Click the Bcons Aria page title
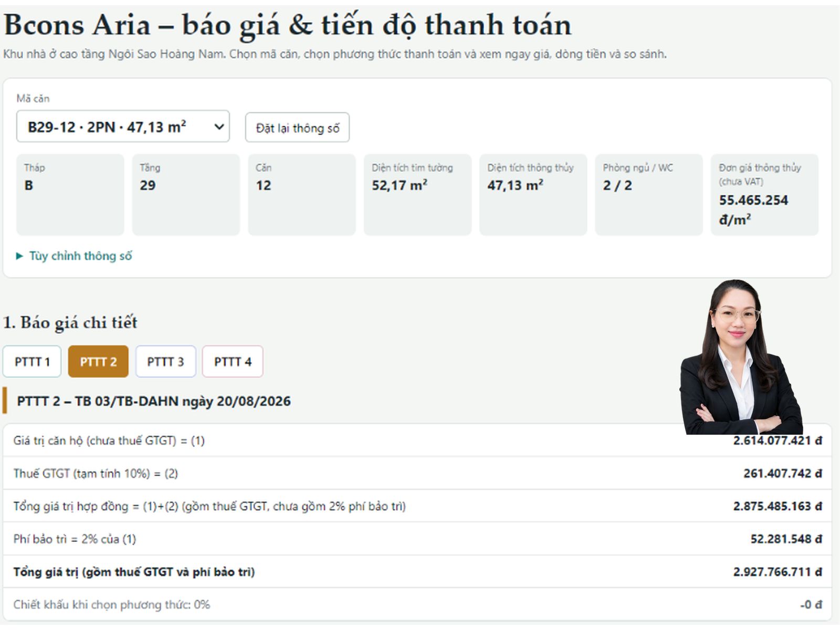The height and width of the screenshot is (630, 840). click(x=288, y=25)
